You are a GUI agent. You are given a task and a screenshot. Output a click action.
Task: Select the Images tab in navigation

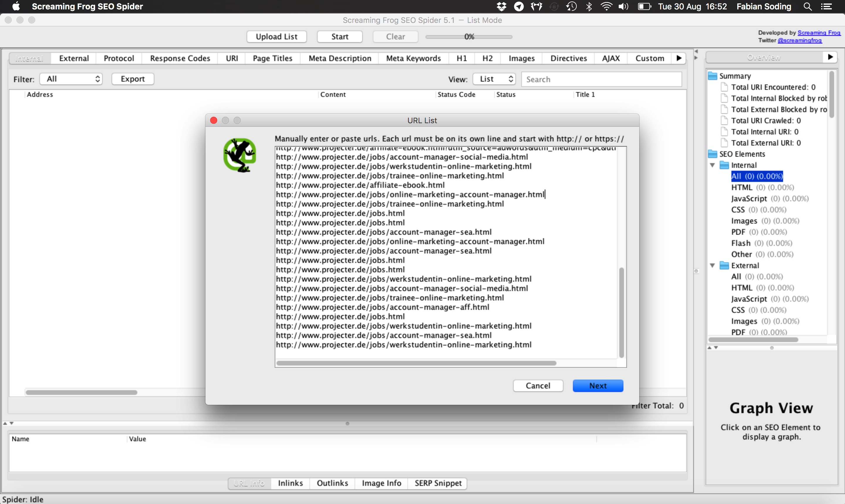click(521, 57)
